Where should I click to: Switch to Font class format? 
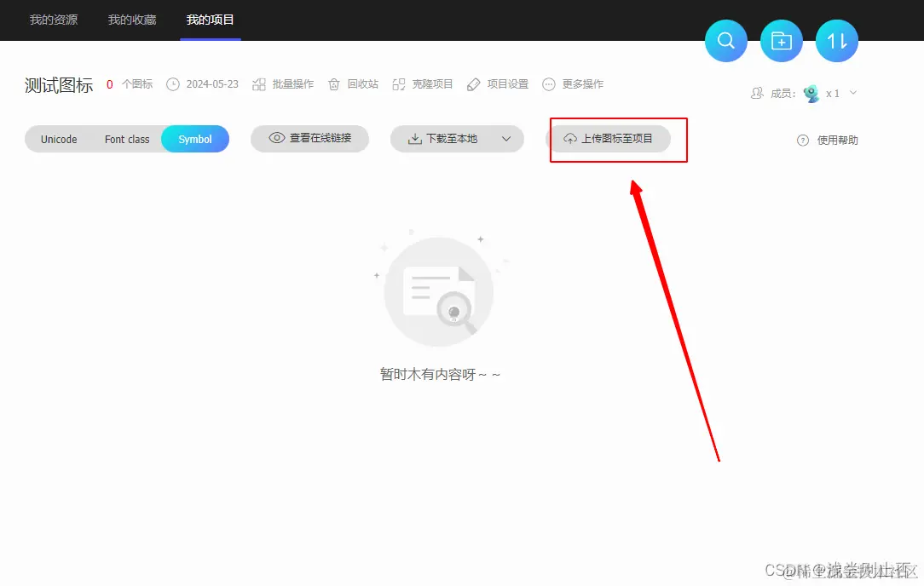[126, 139]
